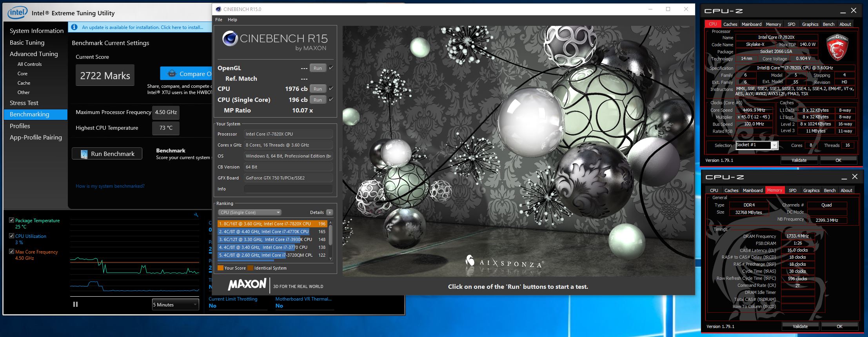The image size is (868, 337).
Task: Toggle the CPU Single Core test checkmark
Action: click(x=331, y=100)
